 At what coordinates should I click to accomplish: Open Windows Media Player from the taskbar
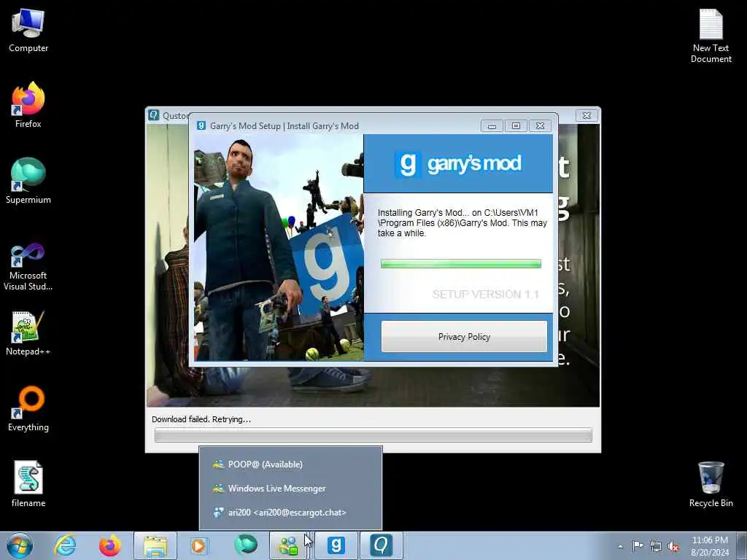[x=198, y=545]
